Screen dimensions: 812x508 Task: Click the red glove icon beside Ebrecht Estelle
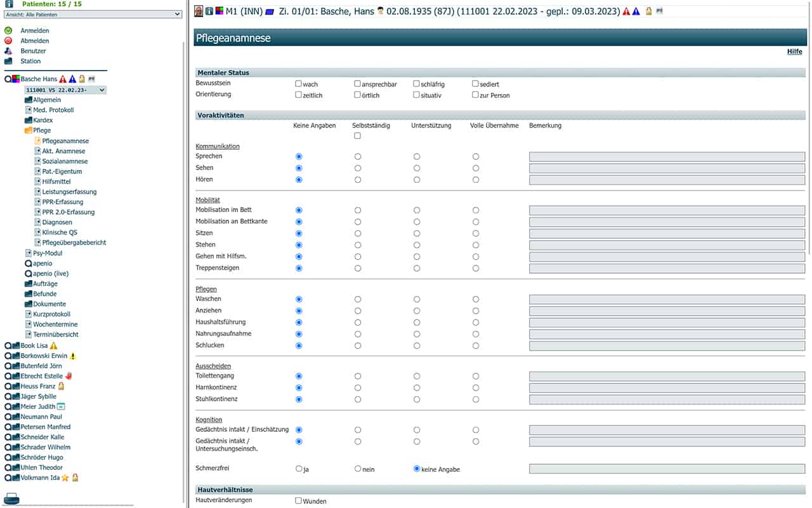[x=69, y=377]
